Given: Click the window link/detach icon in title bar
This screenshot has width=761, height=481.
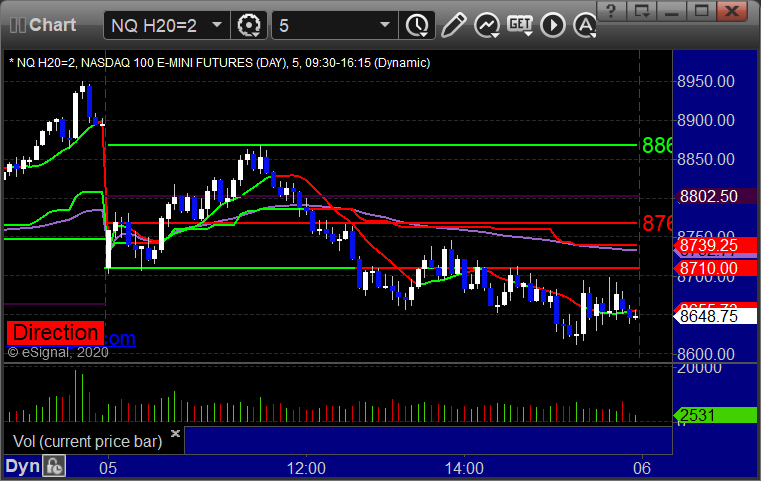Looking at the screenshot, I should [641, 10].
